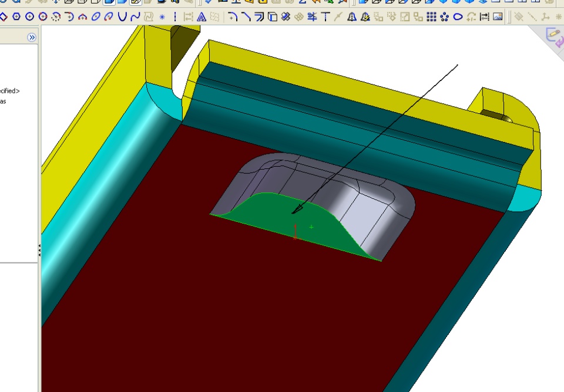Select the Sketch Fillet tool
The height and width of the screenshot is (392, 564).
233,16
